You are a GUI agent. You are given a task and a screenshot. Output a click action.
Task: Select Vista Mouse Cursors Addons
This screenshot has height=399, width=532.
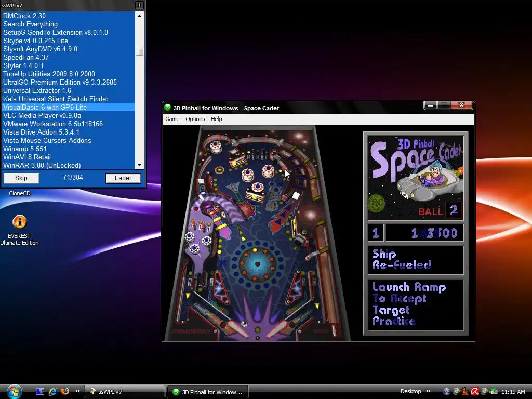click(69, 140)
